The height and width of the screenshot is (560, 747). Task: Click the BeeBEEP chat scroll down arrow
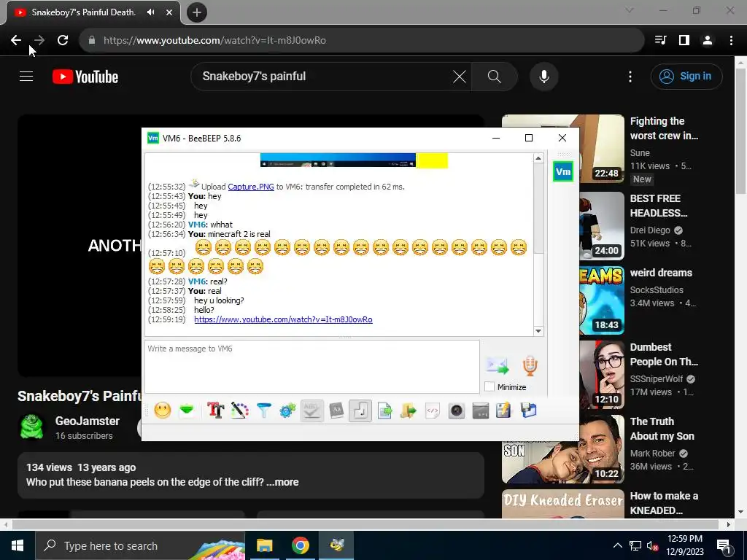(538, 331)
